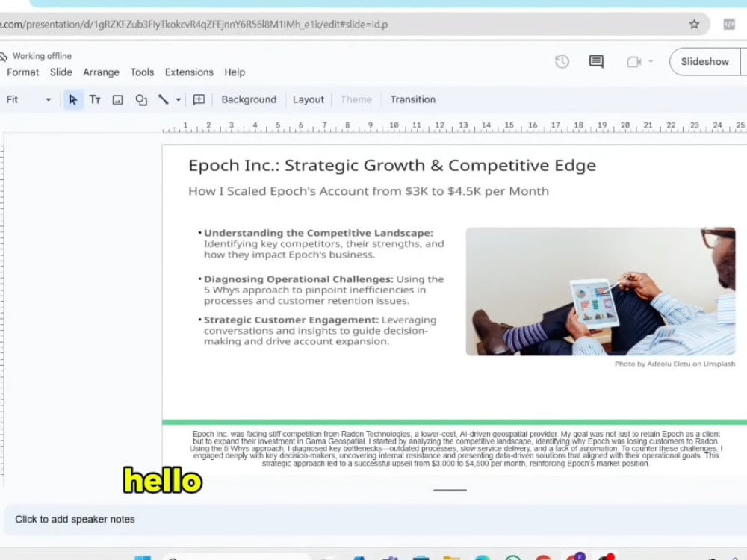Grab the speaker notes divider handle
This screenshot has width=747, height=560.
click(x=450, y=490)
